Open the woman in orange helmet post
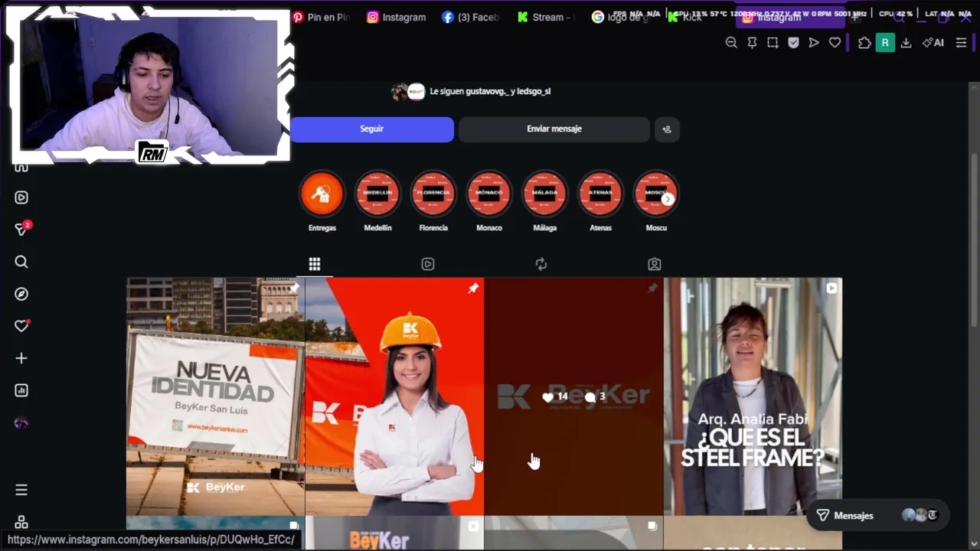 [x=394, y=396]
